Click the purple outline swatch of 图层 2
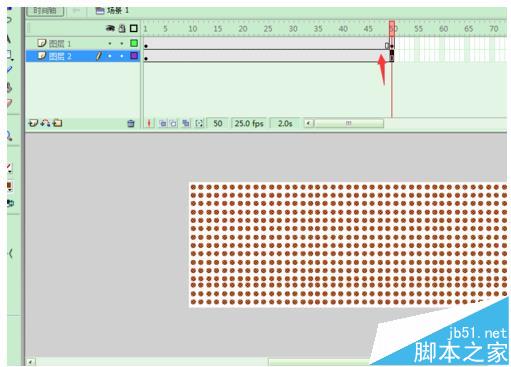Viewport: 511px width, 367px height. pos(134,56)
